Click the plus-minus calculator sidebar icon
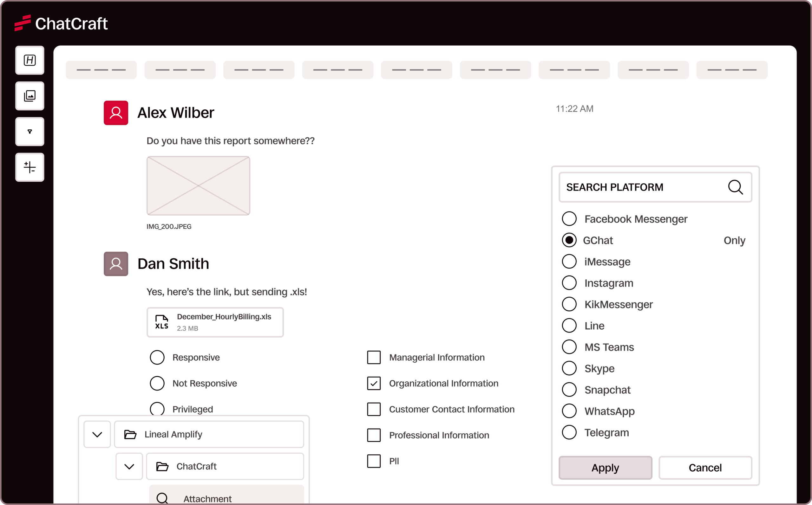 [30, 167]
